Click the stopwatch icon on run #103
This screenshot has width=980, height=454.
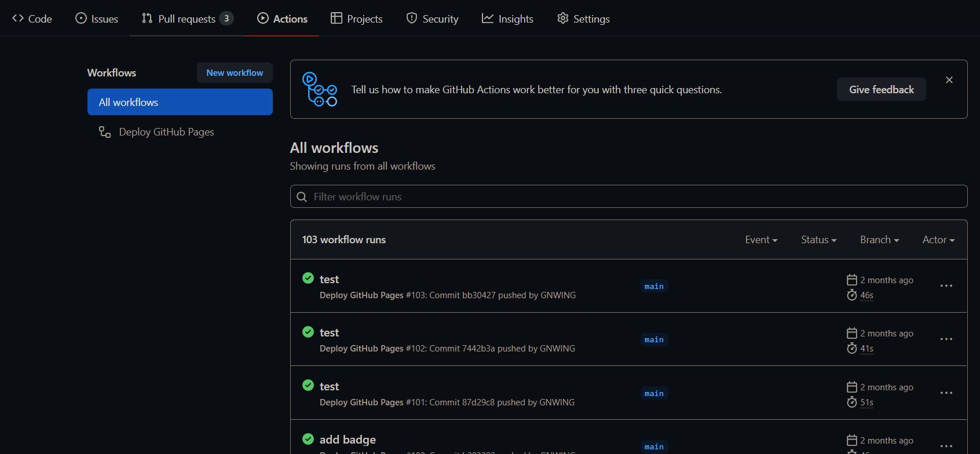tap(851, 295)
